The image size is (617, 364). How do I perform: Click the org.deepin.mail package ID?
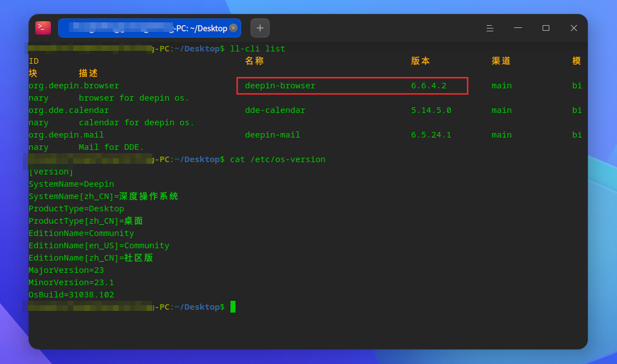point(67,135)
